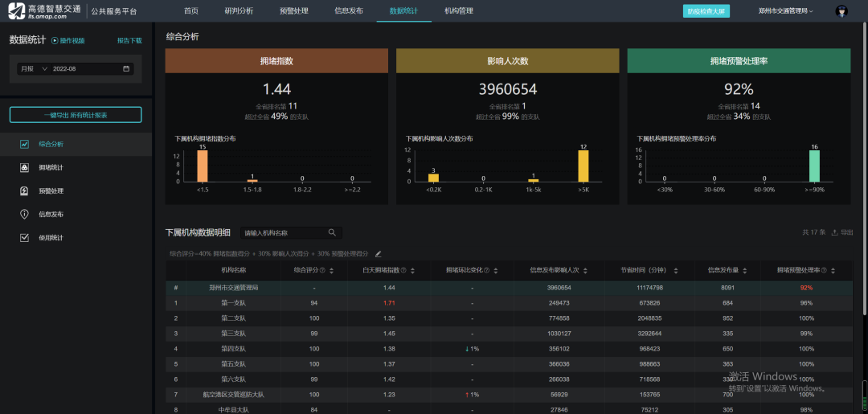Click the search magnifier in 机构名称 box
This screenshot has height=414, width=868.
[332, 233]
